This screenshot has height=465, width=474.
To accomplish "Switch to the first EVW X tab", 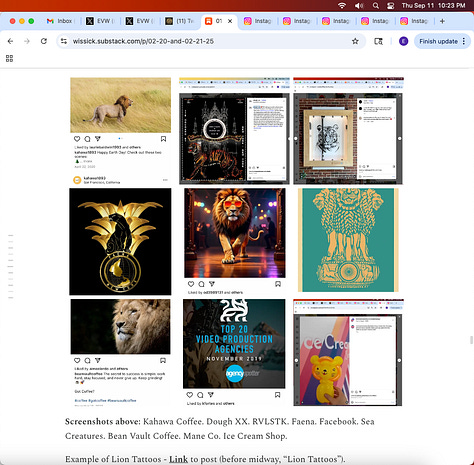I will (100, 21).
